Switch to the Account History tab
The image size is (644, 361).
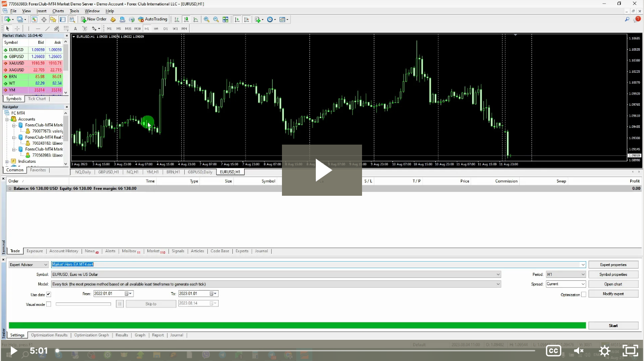click(63, 251)
